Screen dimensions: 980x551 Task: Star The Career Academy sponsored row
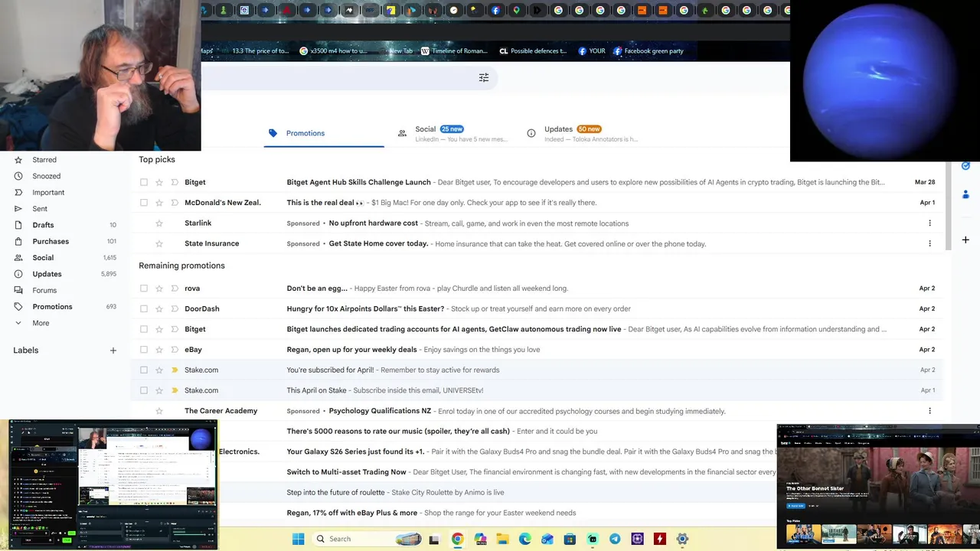point(159,411)
